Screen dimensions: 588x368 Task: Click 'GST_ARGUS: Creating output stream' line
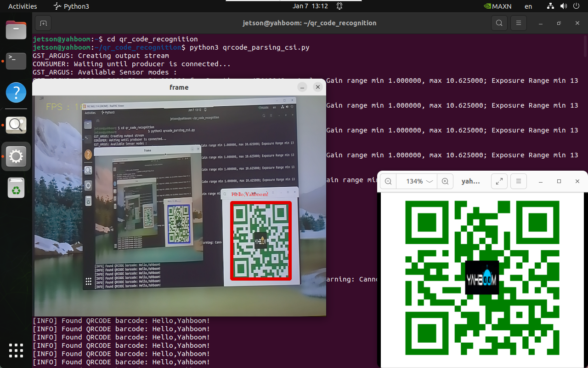pos(101,56)
